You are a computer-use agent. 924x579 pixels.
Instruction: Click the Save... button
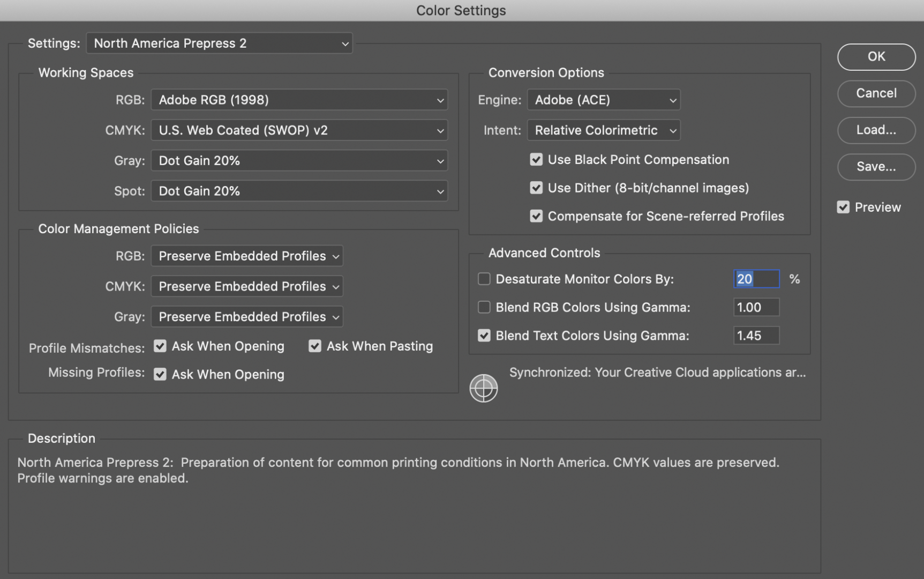pyautogui.click(x=876, y=167)
